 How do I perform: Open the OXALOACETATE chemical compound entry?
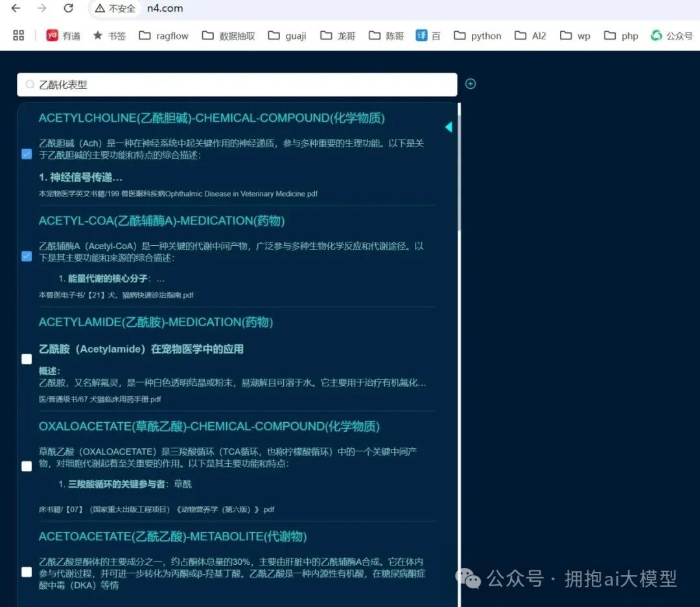208,427
